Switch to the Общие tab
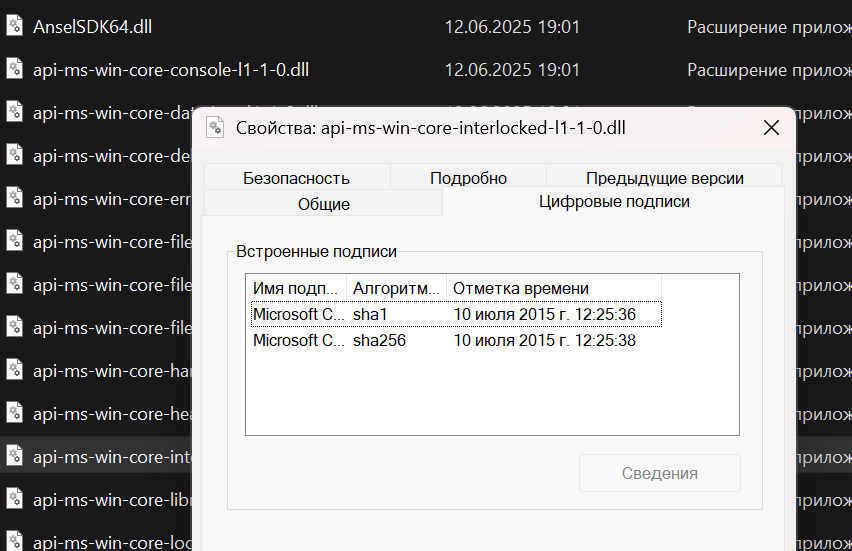 pos(323,203)
